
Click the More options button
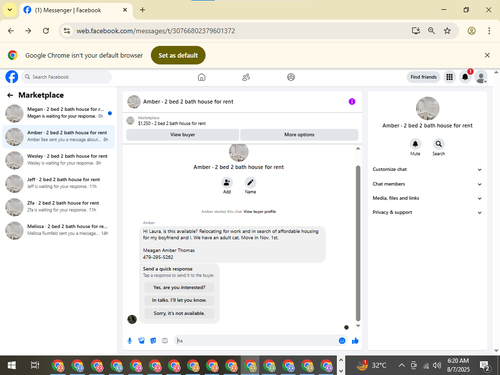299,135
